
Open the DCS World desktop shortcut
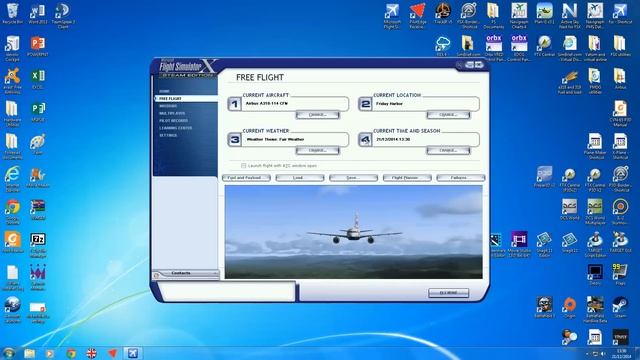(x=570, y=207)
